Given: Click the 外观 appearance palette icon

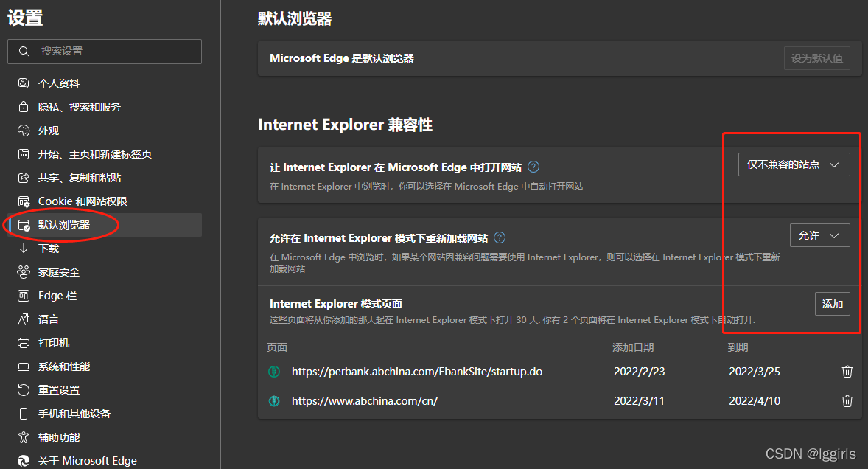Looking at the screenshot, I should pos(24,130).
